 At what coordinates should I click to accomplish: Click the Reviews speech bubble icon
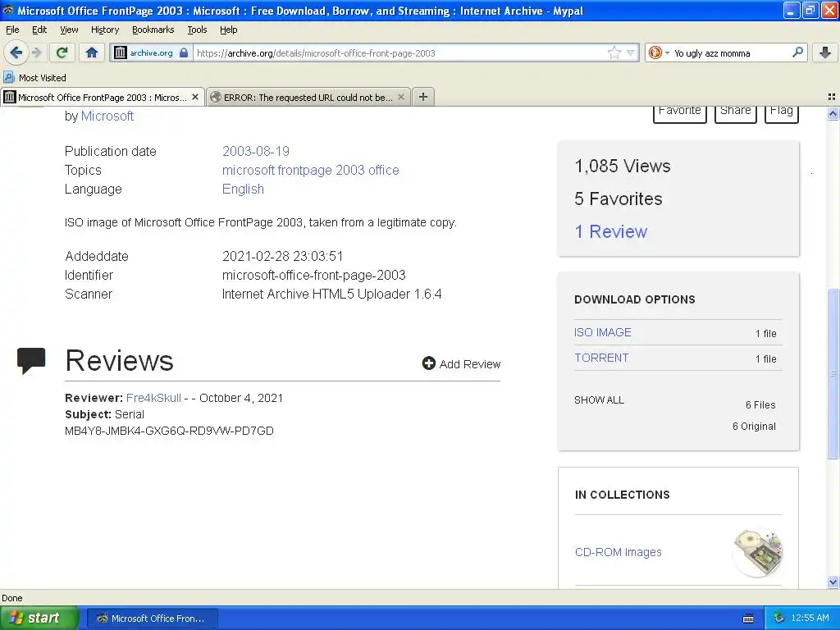click(x=31, y=361)
